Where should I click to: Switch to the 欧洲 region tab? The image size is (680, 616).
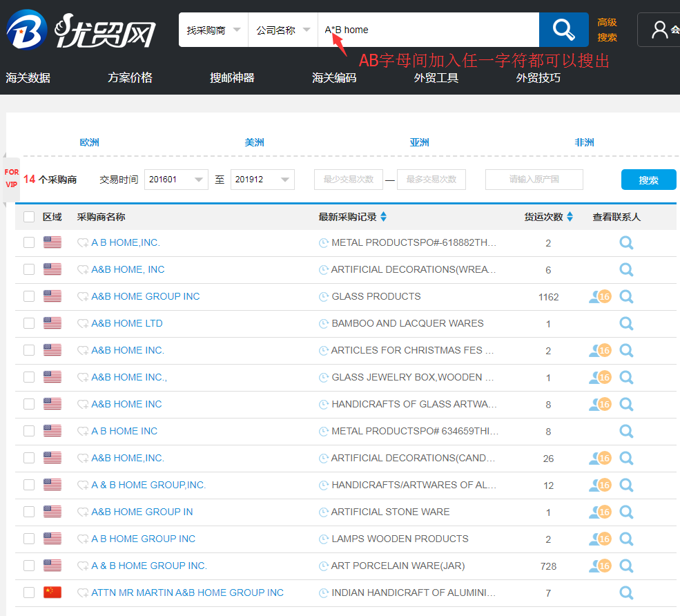(x=89, y=142)
